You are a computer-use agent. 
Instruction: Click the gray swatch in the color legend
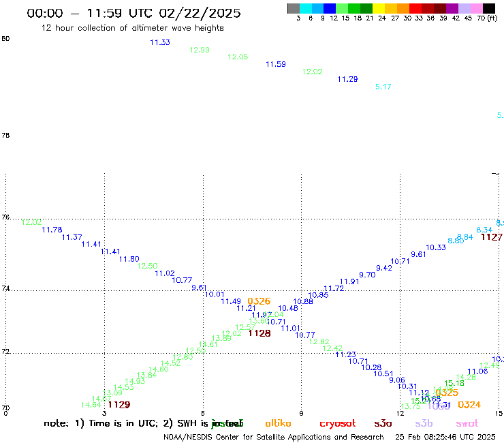pos(294,8)
